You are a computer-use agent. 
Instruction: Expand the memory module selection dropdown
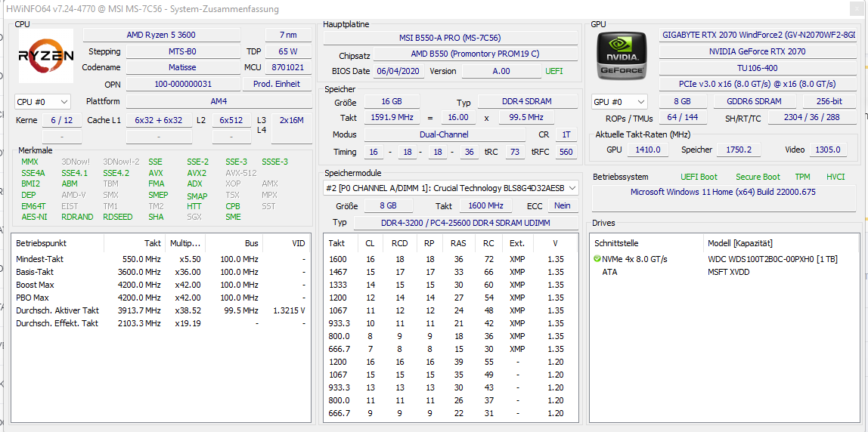pyautogui.click(x=451, y=188)
